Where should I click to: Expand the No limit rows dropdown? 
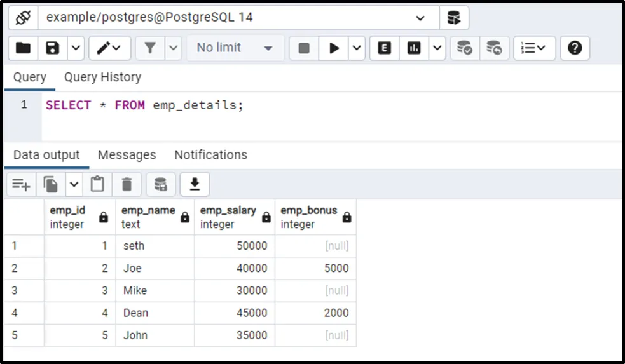coord(268,48)
